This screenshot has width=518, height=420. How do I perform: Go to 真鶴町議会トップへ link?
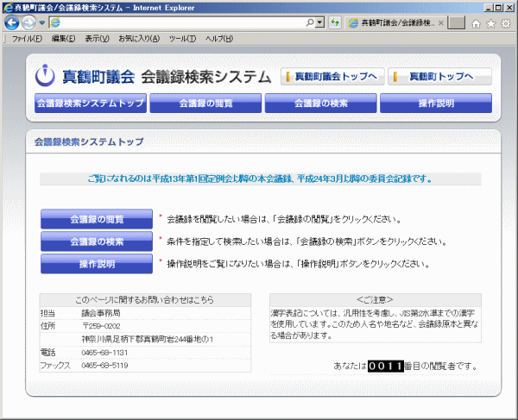(x=332, y=77)
